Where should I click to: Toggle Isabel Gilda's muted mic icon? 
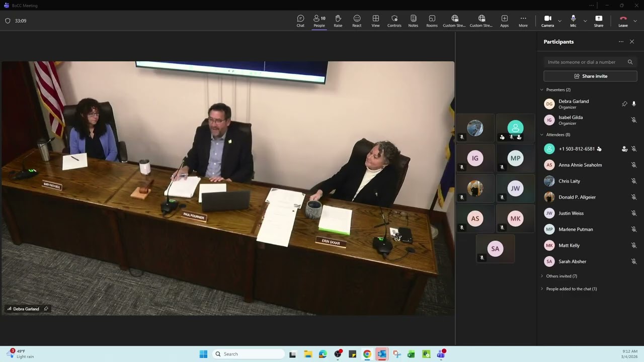point(634,120)
